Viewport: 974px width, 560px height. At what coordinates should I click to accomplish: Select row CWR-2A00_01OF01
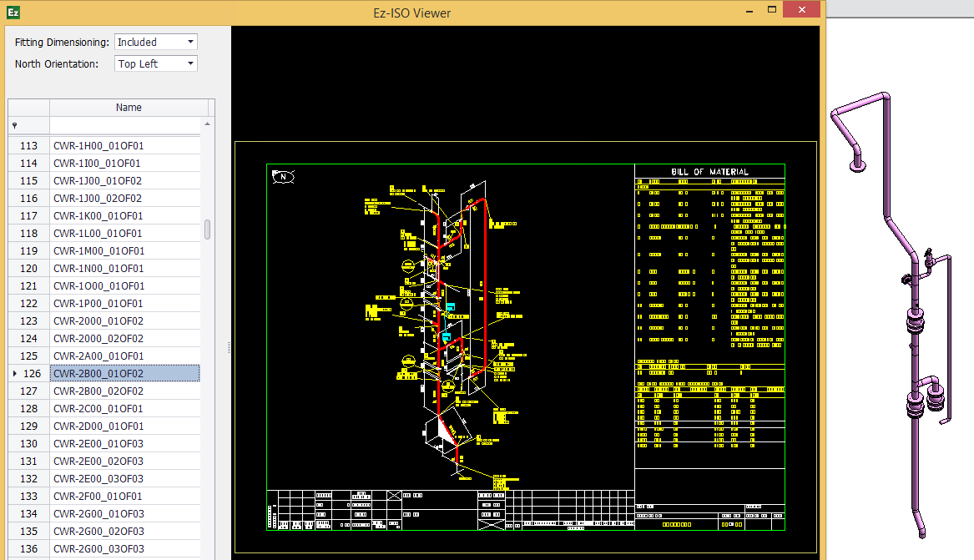coord(125,356)
